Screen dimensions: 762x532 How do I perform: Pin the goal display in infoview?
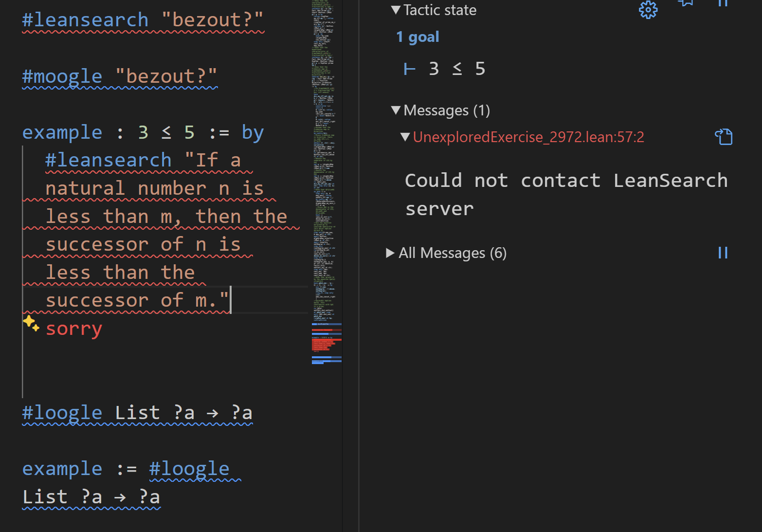[686, 3]
